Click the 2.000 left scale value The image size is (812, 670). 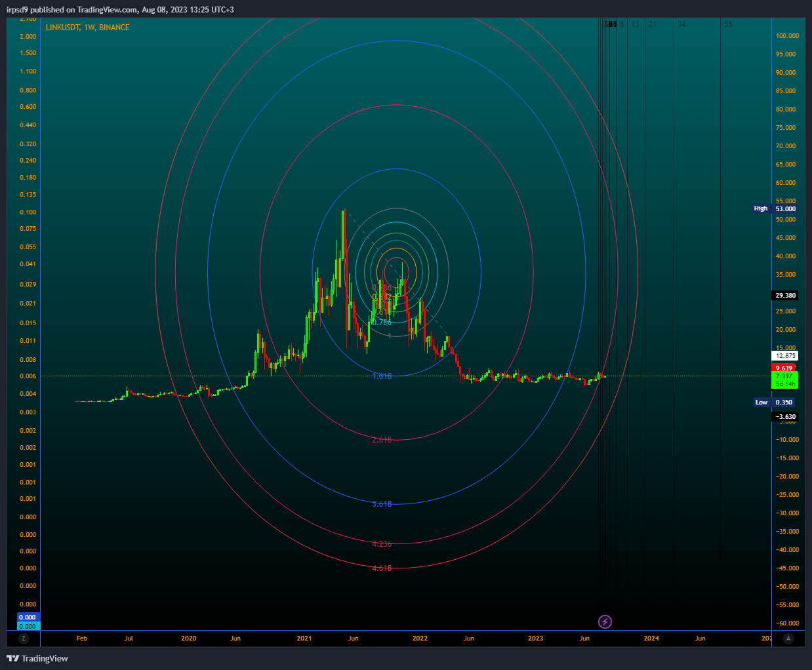pyautogui.click(x=28, y=36)
